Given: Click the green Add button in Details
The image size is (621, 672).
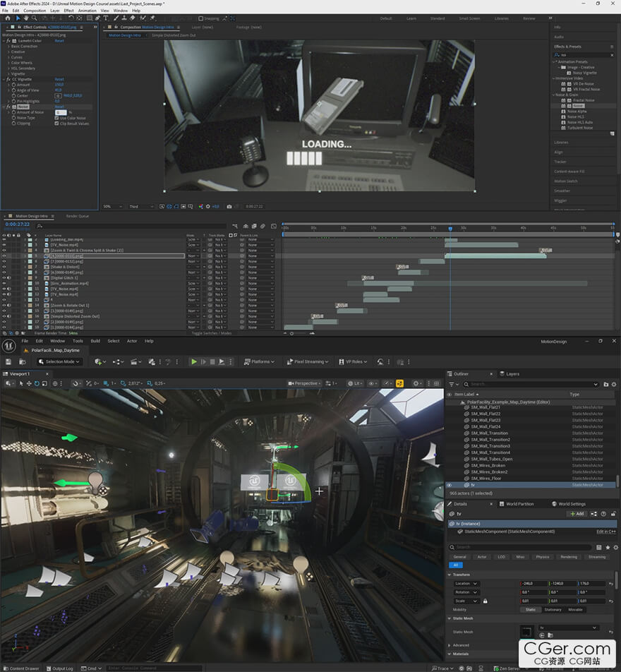Looking at the screenshot, I should [x=576, y=514].
